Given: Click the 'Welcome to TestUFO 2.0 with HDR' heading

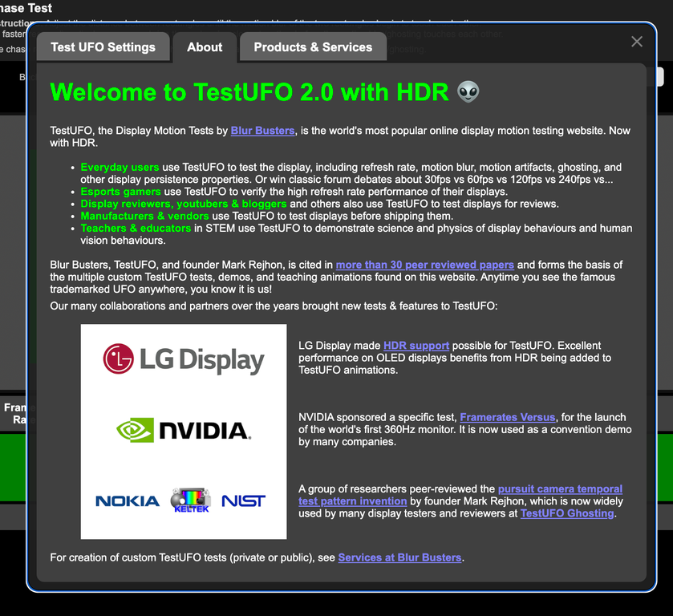Looking at the screenshot, I should coord(249,91).
